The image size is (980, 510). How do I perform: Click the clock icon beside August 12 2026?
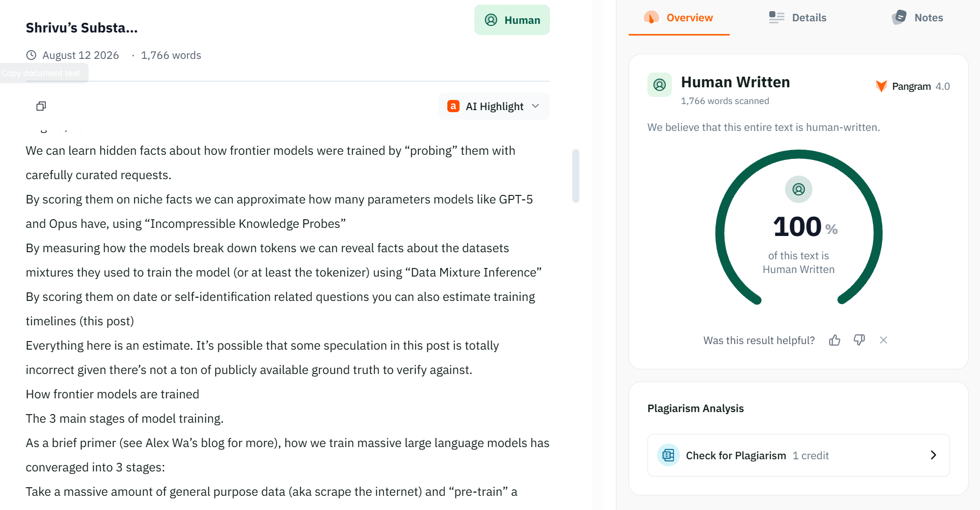click(31, 55)
